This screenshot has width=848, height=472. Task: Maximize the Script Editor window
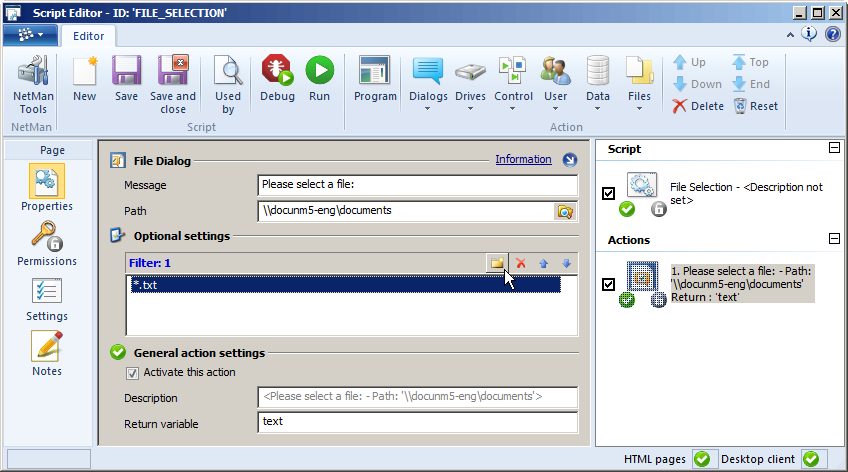click(818, 12)
